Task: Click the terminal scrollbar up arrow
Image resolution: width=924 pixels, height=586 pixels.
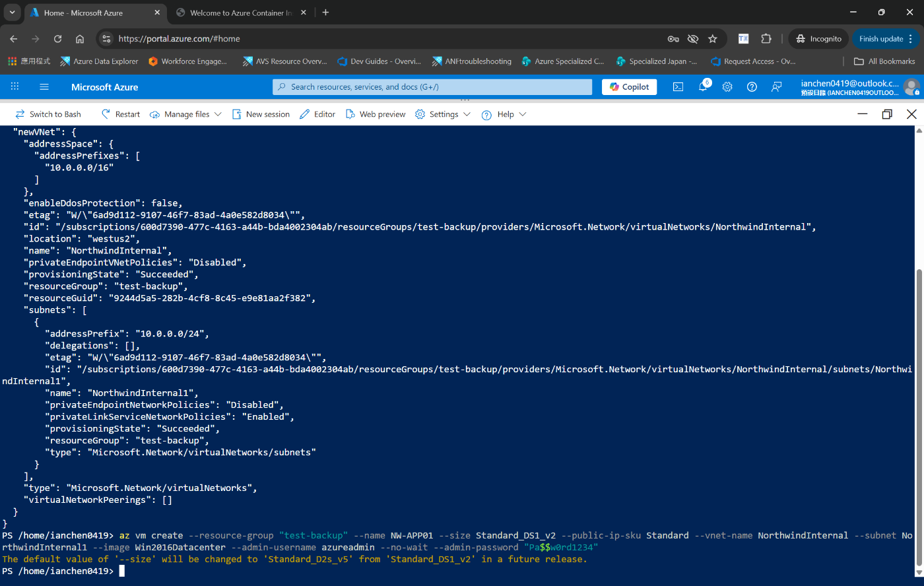Action: click(919, 131)
